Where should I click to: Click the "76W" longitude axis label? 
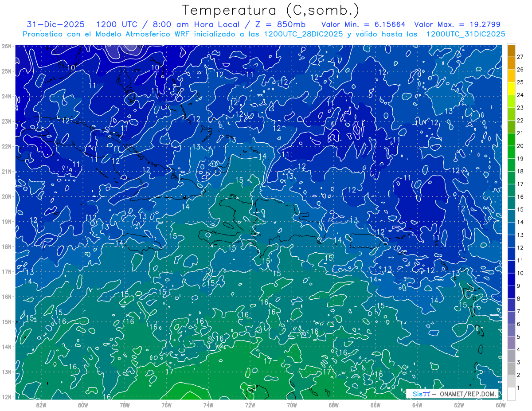coord(166,405)
